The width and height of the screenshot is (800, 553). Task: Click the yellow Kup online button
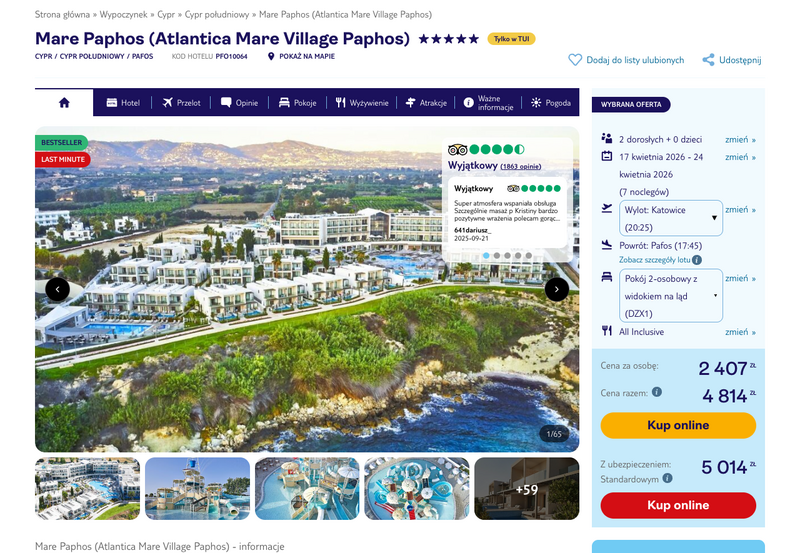(x=678, y=425)
